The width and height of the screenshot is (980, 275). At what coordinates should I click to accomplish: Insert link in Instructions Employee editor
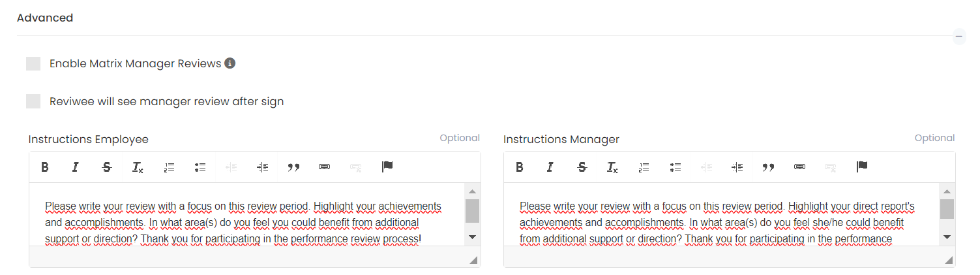(x=324, y=167)
